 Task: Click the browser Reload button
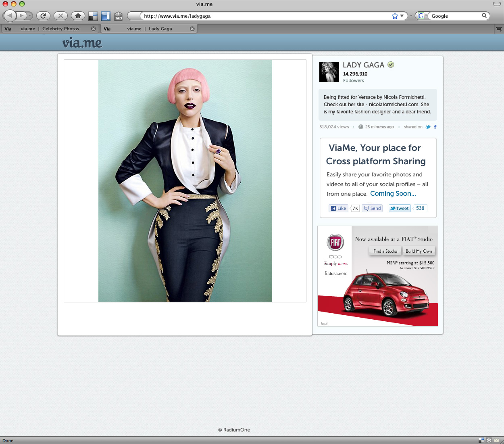43,16
